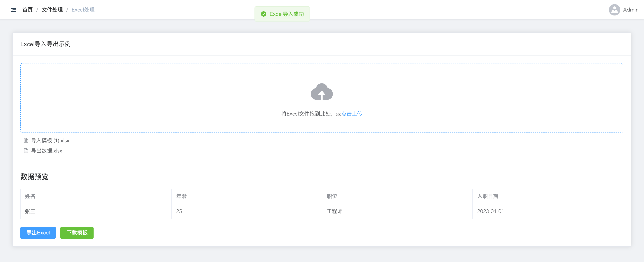Click the green success checkmark icon
The height and width of the screenshot is (262, 644).
(x=264, y=14)
